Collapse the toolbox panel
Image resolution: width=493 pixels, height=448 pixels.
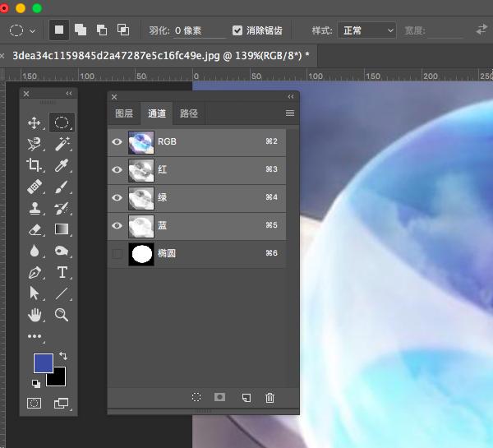tap(69, 94)
